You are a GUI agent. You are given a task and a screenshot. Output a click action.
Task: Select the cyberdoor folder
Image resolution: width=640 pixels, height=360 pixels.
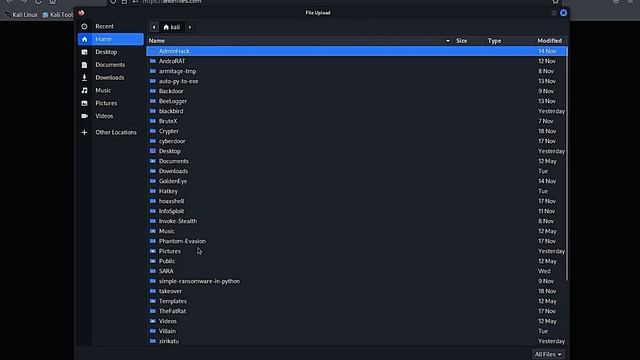point(357,141)
